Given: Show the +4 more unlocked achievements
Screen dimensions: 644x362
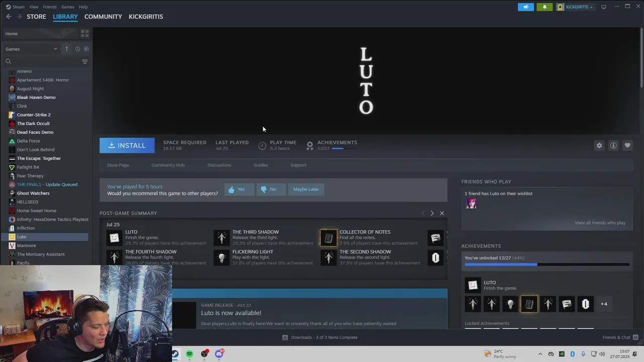Looking at the screenshot, I should [604, 304].
